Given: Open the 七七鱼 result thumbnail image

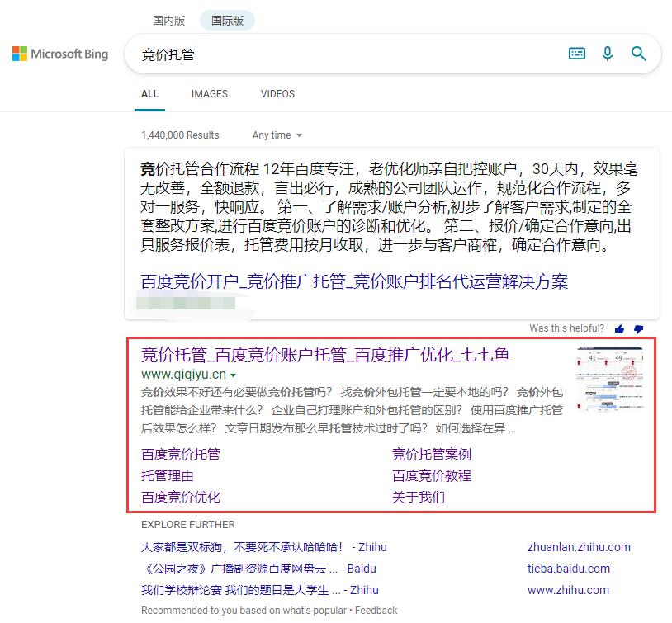Looking at the screenshot, I should point(610,378).
